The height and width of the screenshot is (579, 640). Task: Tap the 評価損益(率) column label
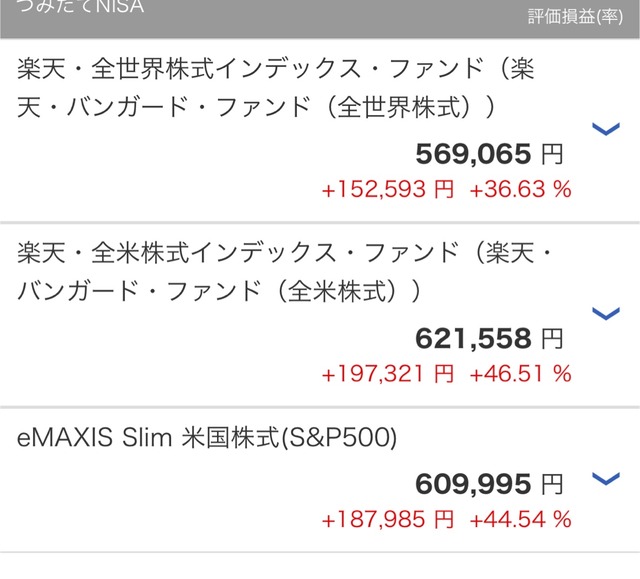coord(576,17)
